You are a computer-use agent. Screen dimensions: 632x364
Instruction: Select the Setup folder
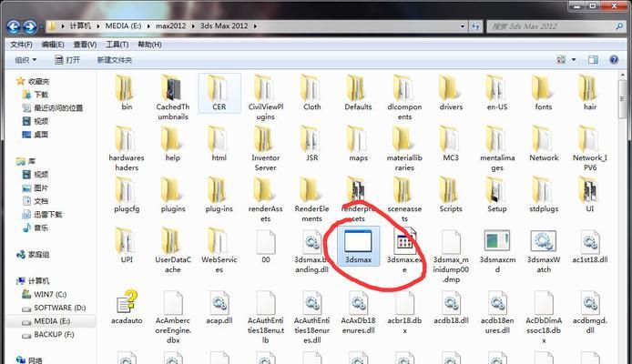click(497, 195)
